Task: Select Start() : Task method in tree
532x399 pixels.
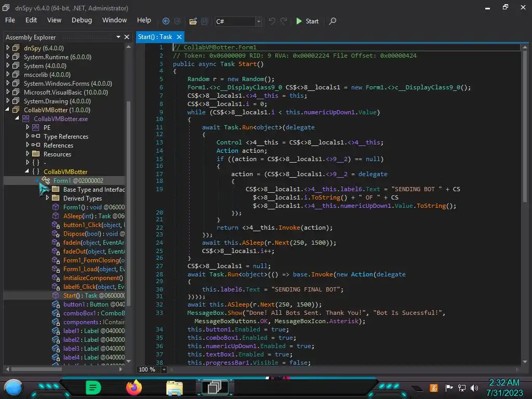Action: point(94,295)
